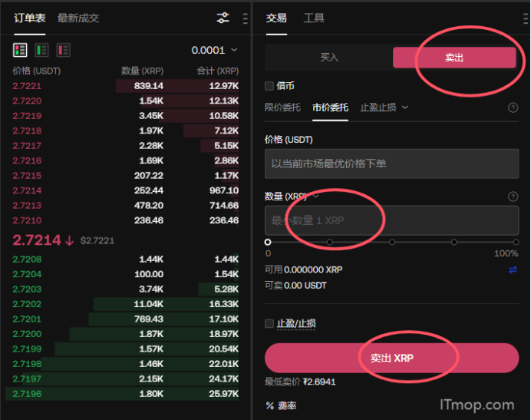Click ask price 2.7215
Viewport: 531px width, 420px height.
(27, 176)
